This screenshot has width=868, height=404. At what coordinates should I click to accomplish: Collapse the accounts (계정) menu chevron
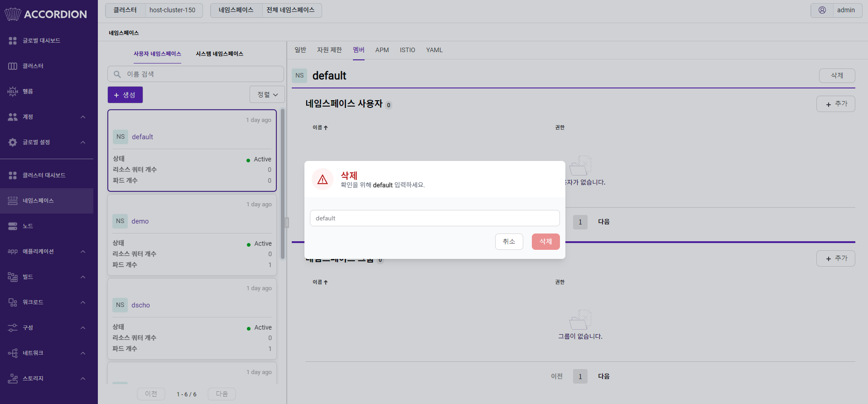[83, 117]
